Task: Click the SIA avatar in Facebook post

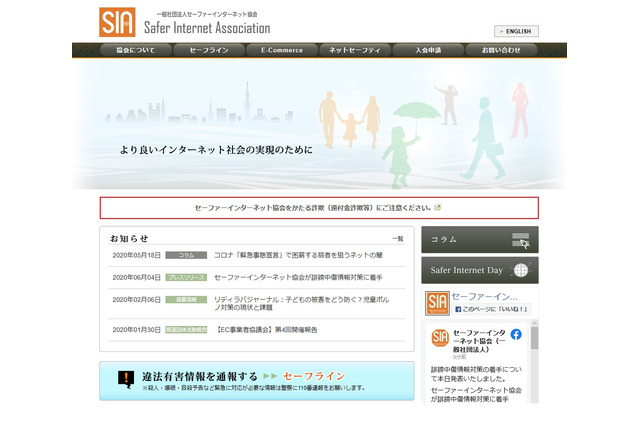Action: 440,337
